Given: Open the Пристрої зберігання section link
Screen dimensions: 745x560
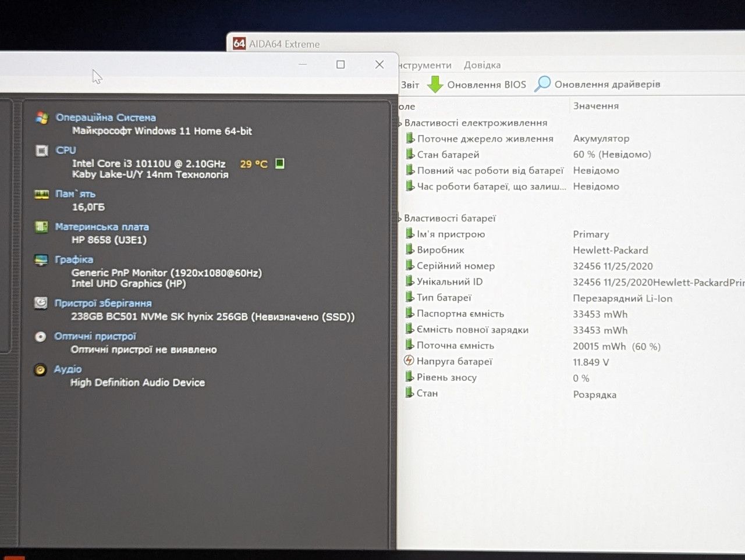Looking at the screenshot, I should (x=103, y=303).
